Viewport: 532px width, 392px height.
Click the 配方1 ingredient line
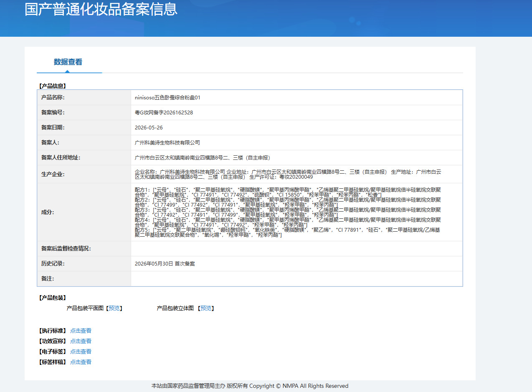tap(288, 192)
